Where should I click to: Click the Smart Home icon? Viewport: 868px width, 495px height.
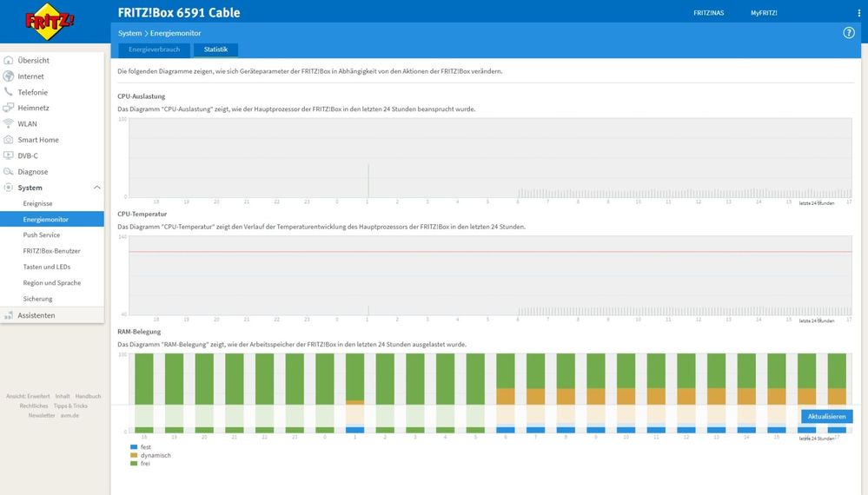coord(9,139)
